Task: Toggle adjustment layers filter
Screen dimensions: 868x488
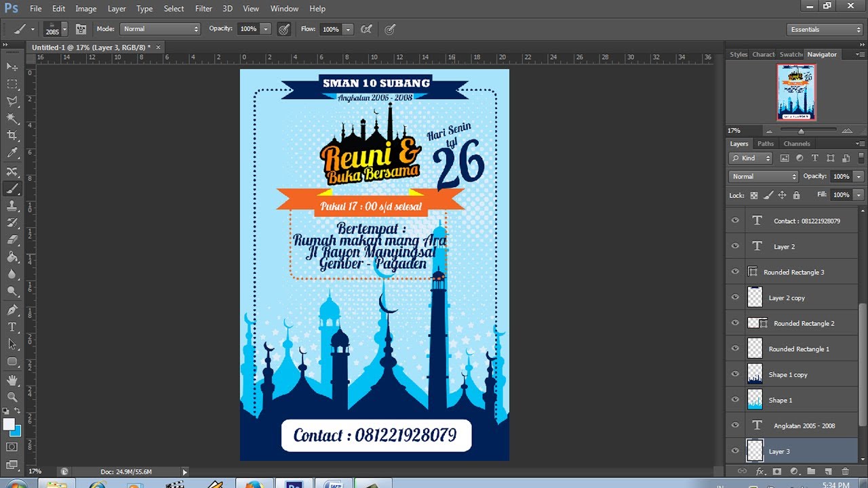Action: (800, 158)
